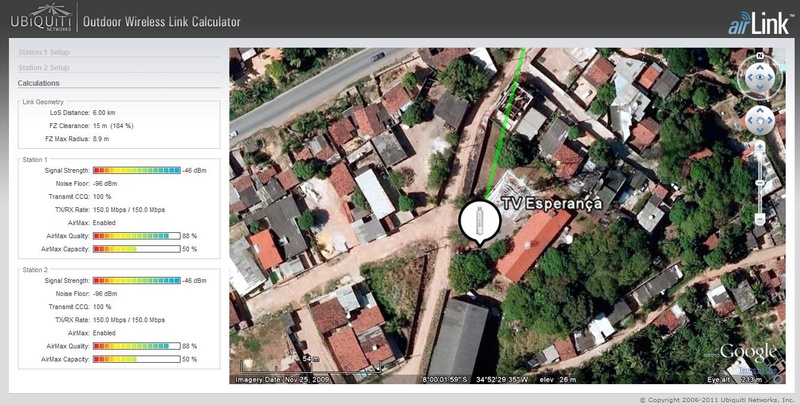Click Station 2 AirMax Quality bar
Viewport: 800px width, 405px height.
137,346
